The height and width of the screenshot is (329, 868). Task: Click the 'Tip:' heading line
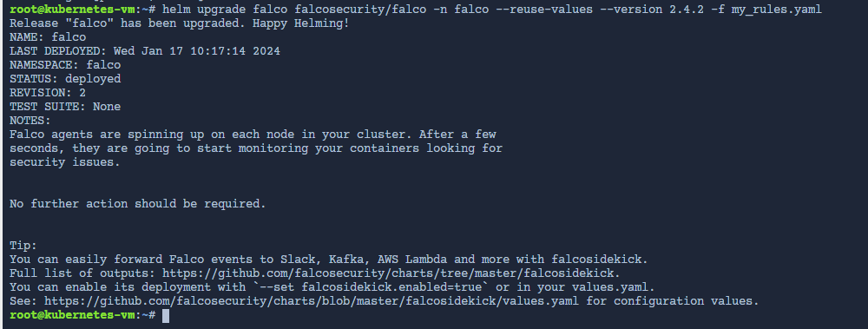tap(23, 246)
